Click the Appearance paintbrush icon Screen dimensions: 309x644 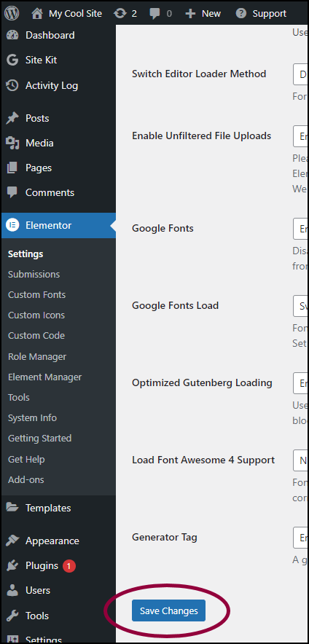coord(12,541)
